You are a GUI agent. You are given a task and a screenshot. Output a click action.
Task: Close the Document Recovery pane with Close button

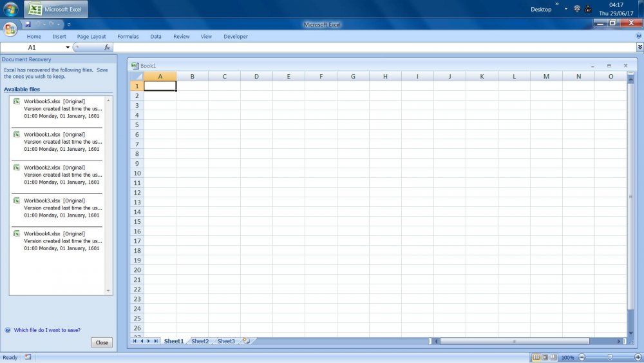pos(102,342)
